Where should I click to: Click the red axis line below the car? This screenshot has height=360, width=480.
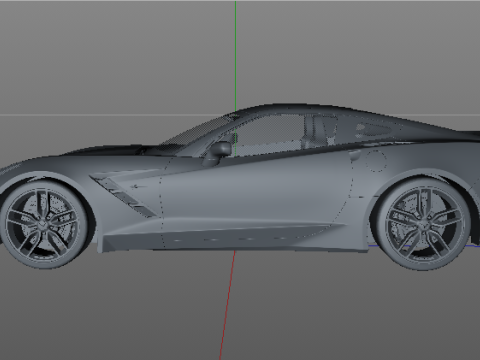[x=227, y=305]
